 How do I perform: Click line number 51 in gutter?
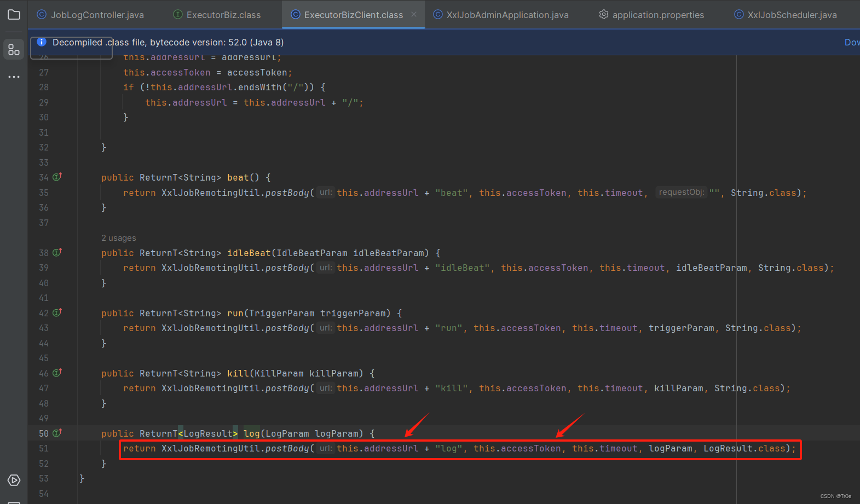pyautogui.click(x=44, y=448)
